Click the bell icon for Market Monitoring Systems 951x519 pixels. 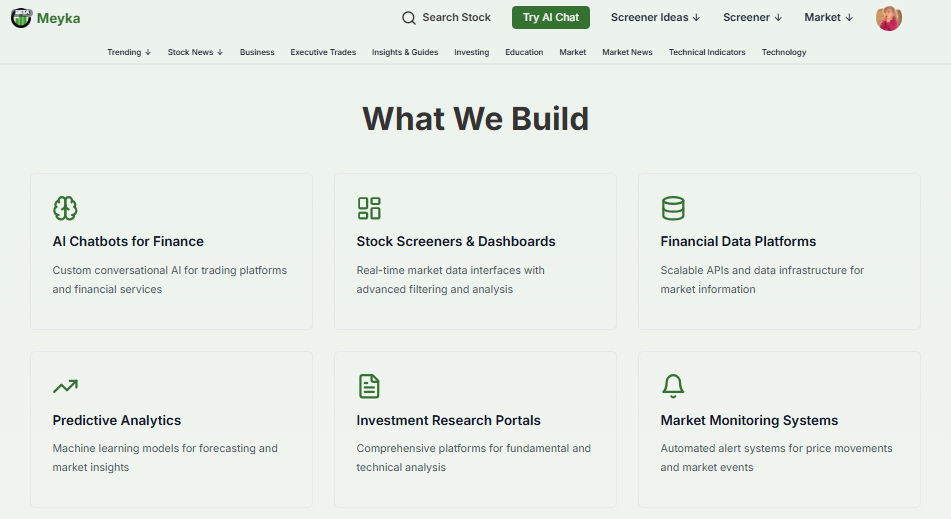673,386
